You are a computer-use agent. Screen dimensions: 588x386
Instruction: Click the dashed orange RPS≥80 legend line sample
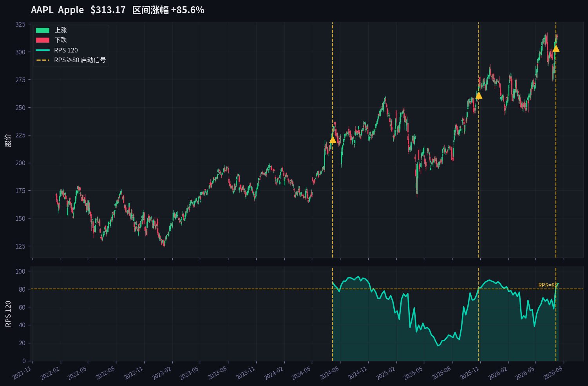click(43, 60)
